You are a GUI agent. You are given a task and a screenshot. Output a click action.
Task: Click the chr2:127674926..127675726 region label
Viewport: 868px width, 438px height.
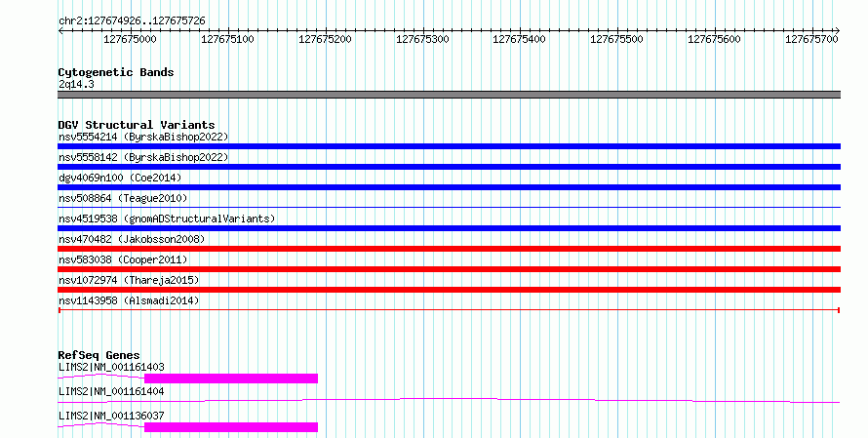[132, 21]
